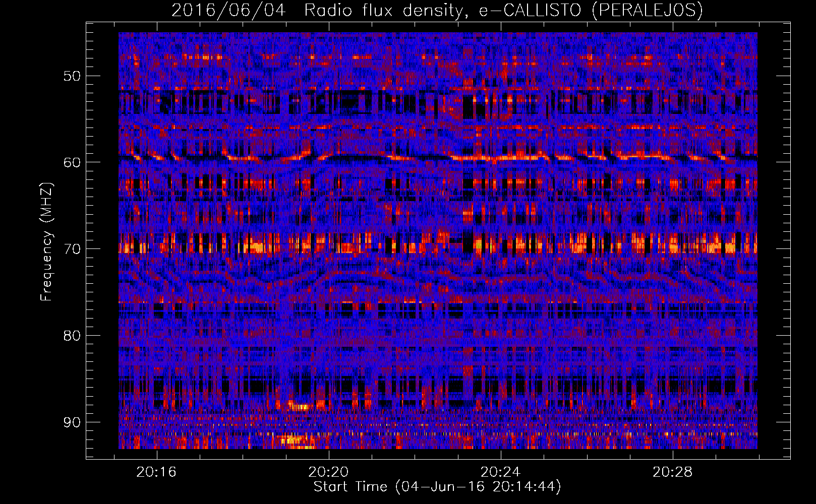
Task: Click the 60 MHz frequency tick label
Action: point(72,162)
